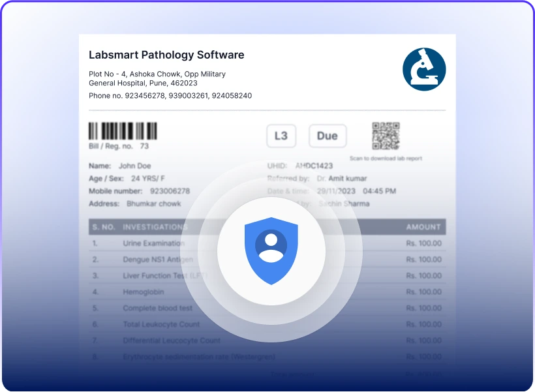Click the Liver Function Test row
This screenshot has width=535, height=392.
(267, 276)
